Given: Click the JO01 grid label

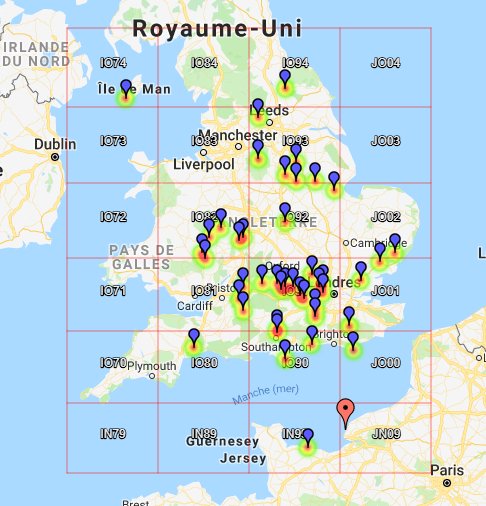Looking at the screenshot, I should point(385,291).
